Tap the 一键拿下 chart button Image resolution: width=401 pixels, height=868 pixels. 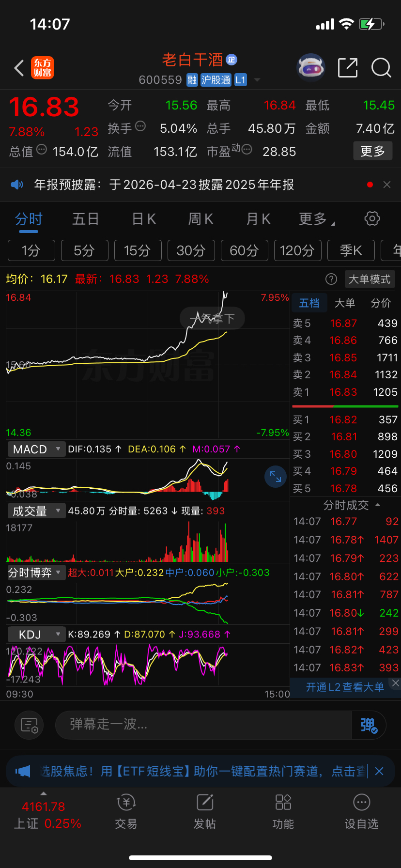(212, 318)
